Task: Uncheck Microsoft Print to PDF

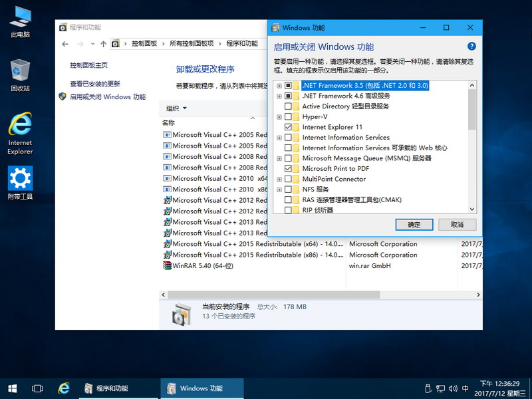Action: [x=288, y=169]
